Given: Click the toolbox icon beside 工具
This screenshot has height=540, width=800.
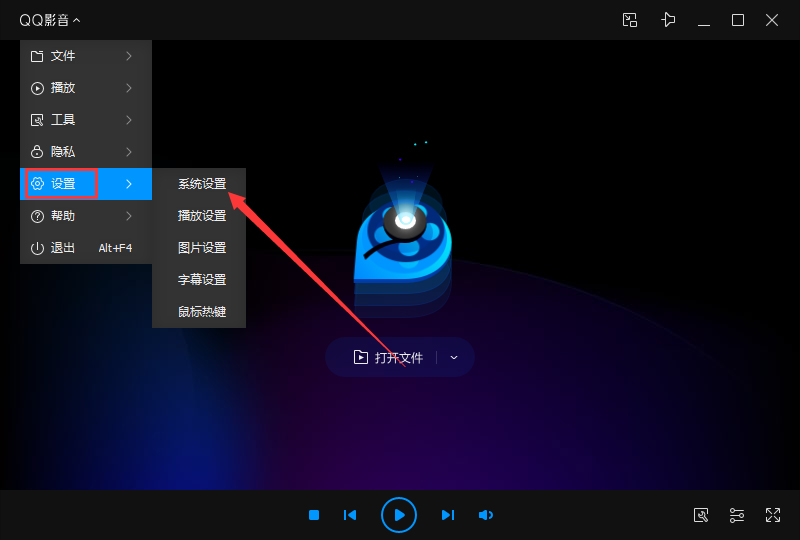Looking at the screenshot, I should 37,120.
